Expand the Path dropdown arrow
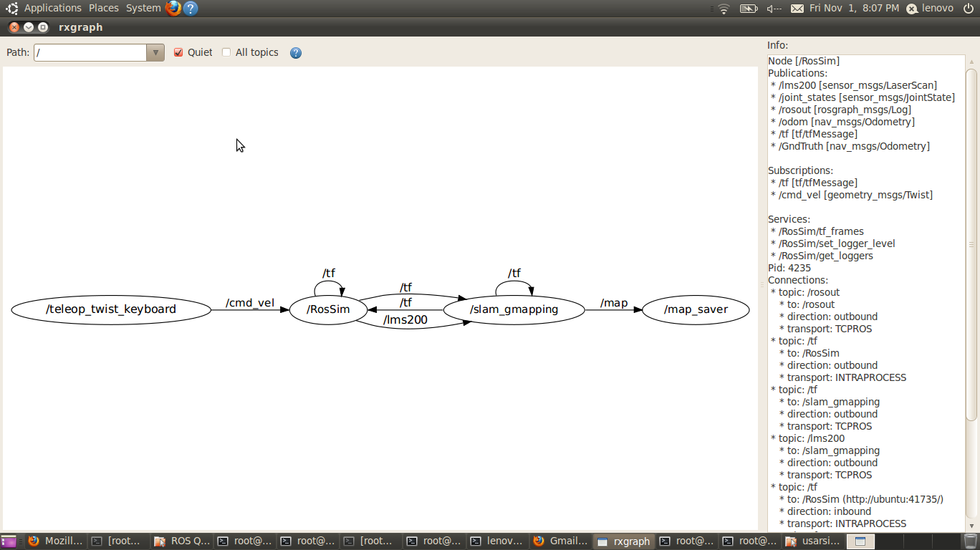 coord(155,52)
